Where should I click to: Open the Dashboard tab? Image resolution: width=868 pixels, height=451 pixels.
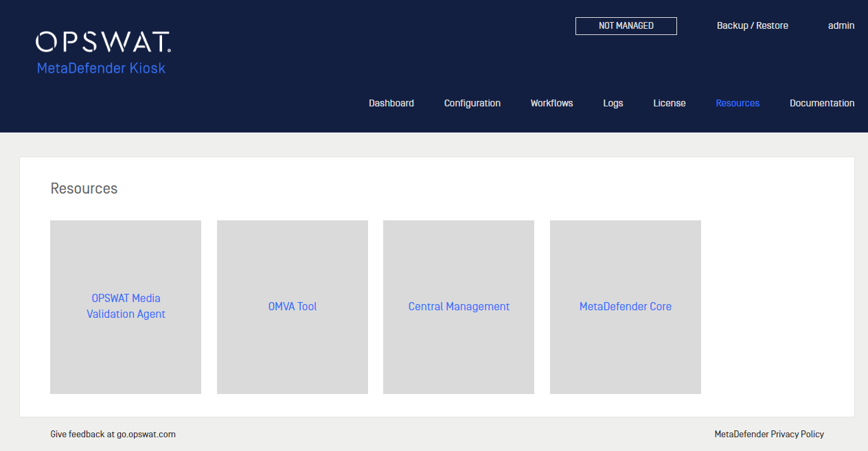[x=391, y=103]
